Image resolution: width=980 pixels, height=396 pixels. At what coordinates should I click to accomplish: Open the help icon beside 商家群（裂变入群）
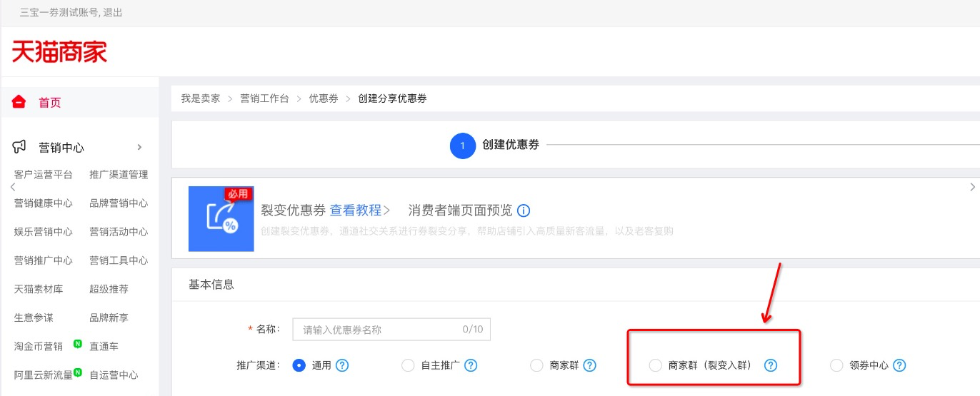point(770,365)
